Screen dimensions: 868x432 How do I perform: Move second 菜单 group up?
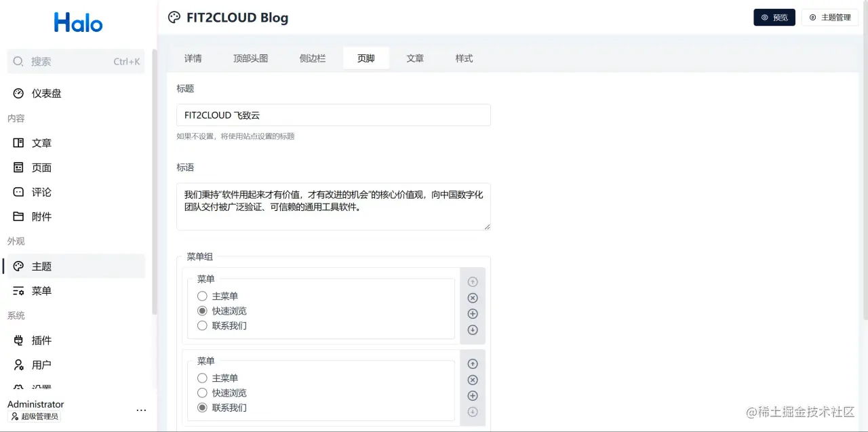473,364
